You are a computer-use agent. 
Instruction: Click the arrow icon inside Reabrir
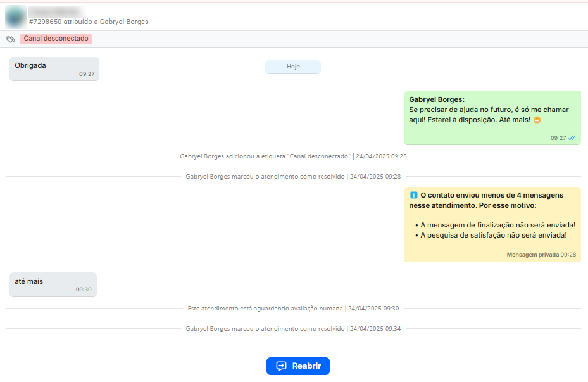tap(282, 366)
